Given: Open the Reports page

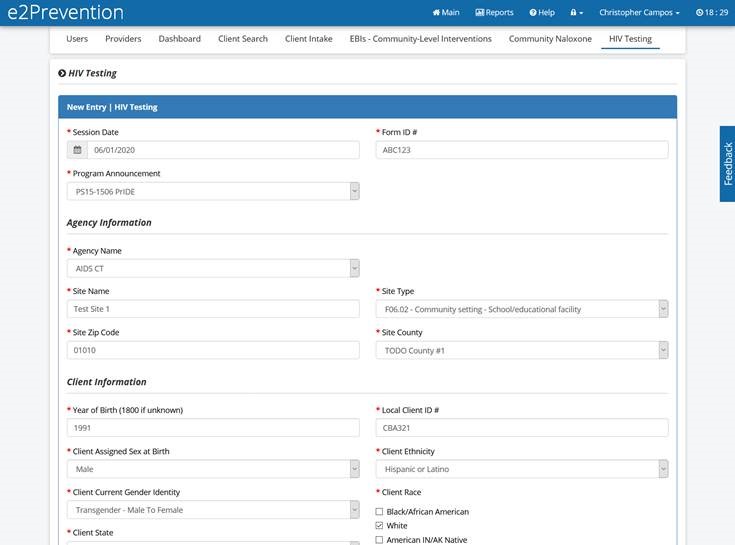Looking at the screenshot, I should [494, 13].
